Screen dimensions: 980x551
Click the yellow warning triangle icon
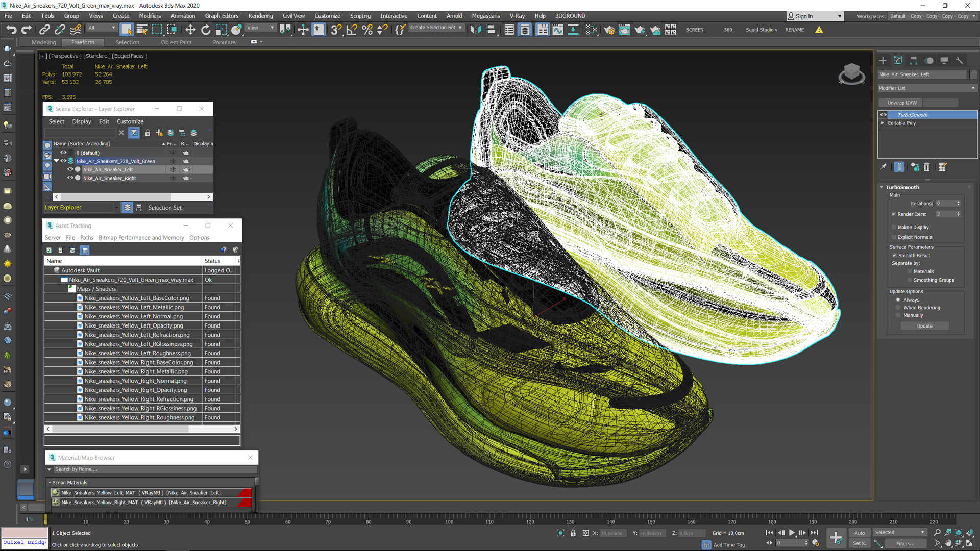pos(819,30)
